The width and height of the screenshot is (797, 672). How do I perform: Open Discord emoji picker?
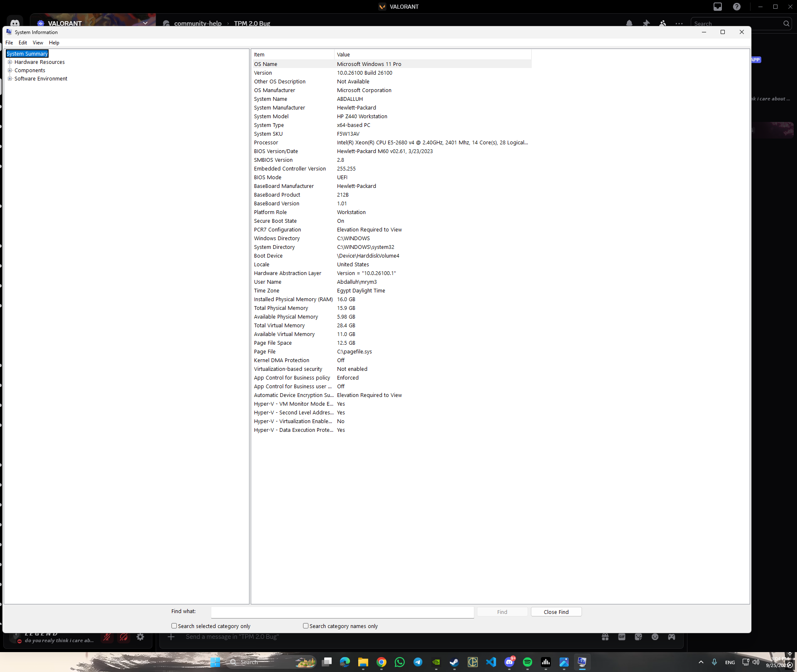655,637
